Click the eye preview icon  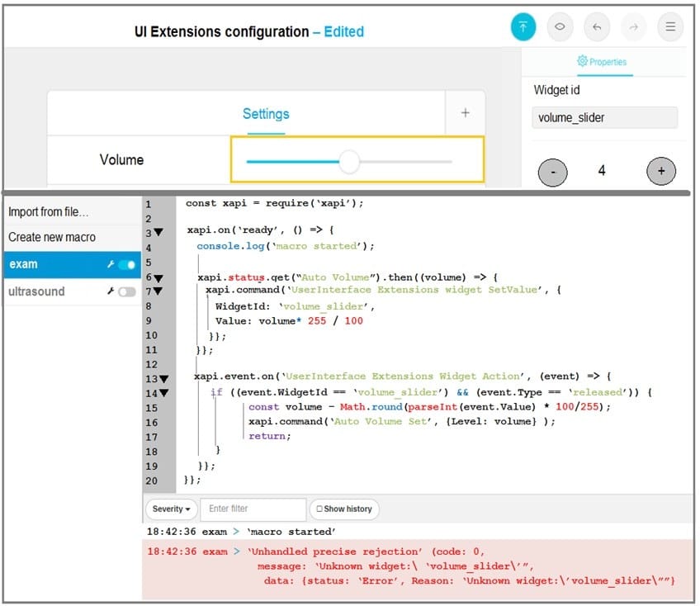(560, 26)
